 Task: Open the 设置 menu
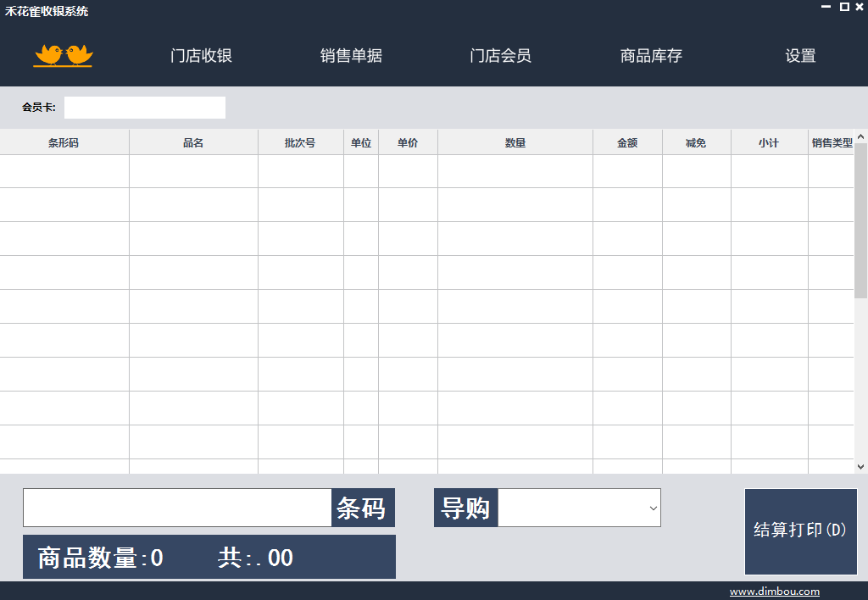point(800,55)
